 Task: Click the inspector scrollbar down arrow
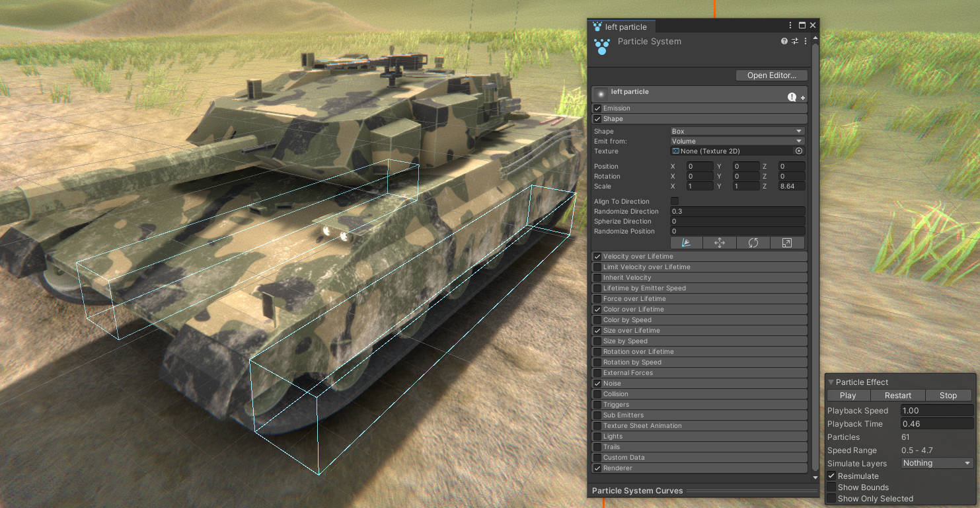pos(815,477)
